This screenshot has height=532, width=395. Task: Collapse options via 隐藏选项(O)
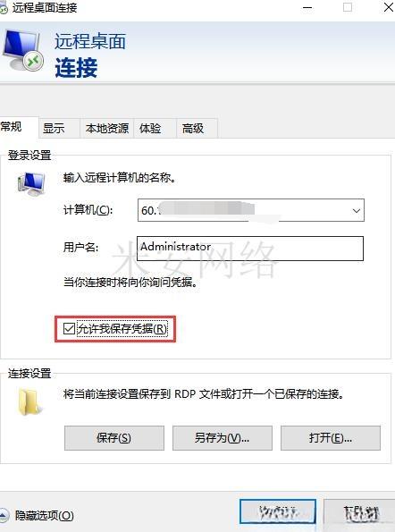[45, 516]
